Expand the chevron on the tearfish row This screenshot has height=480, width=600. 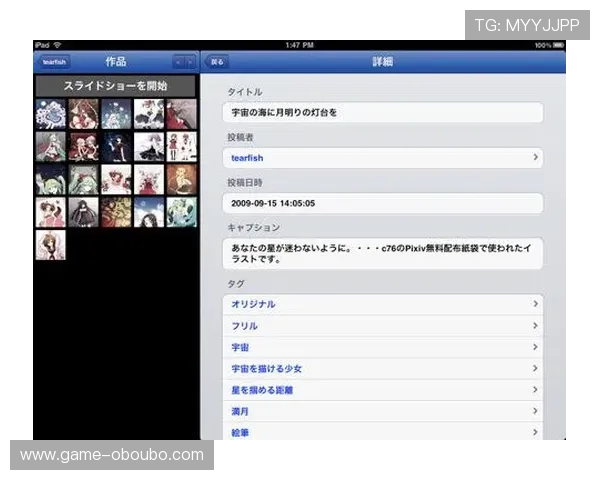point(535,158)
